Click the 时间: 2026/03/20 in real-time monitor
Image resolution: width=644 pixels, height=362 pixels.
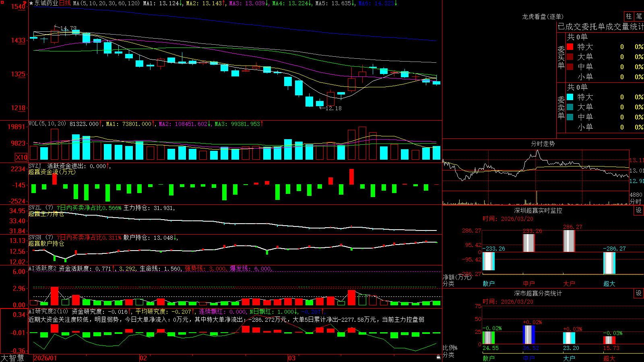508,219
